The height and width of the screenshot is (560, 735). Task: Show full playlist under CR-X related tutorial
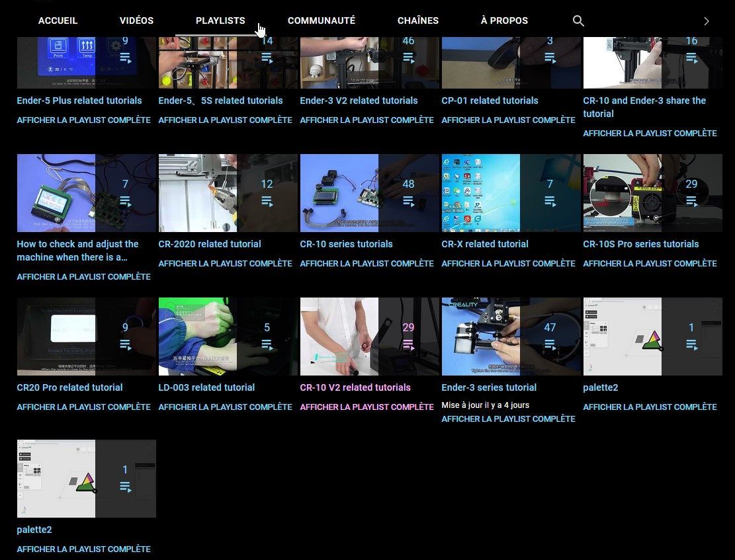(508, 263)
